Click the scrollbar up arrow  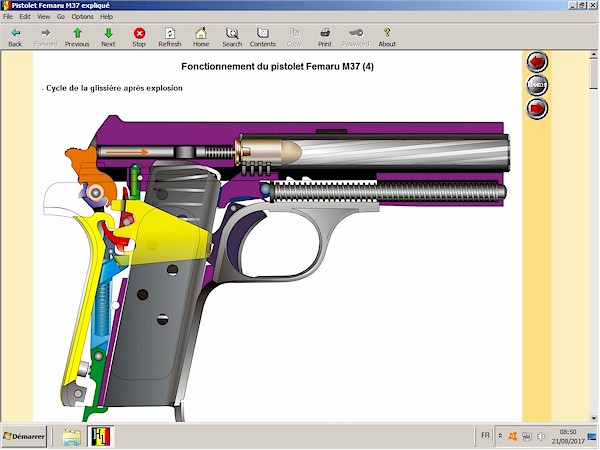(x=593, y=55)
